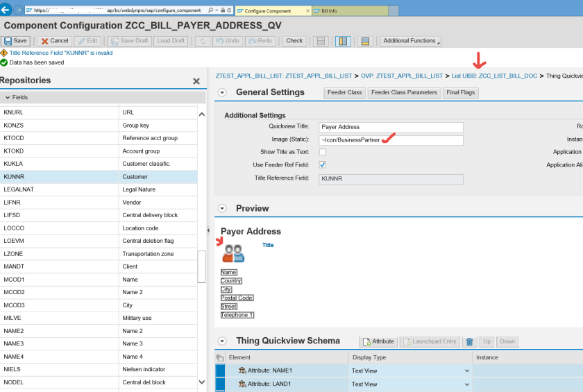Select the KUNNR Customer field row
Screen dimensions: 583x392
[x=99, y=177]
